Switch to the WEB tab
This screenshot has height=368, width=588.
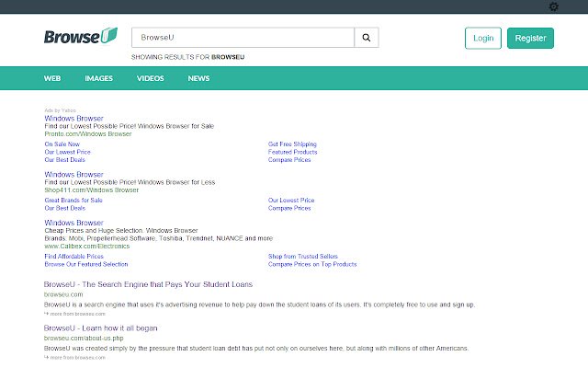pos(52,78)
